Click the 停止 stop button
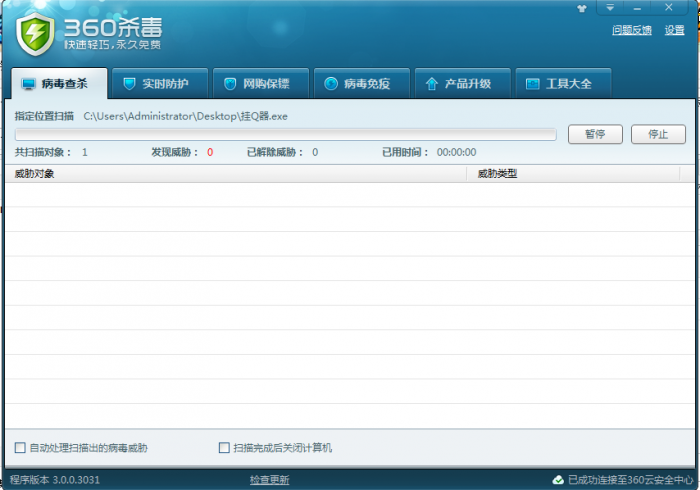 pyautogui.click(x=658, y=134)
